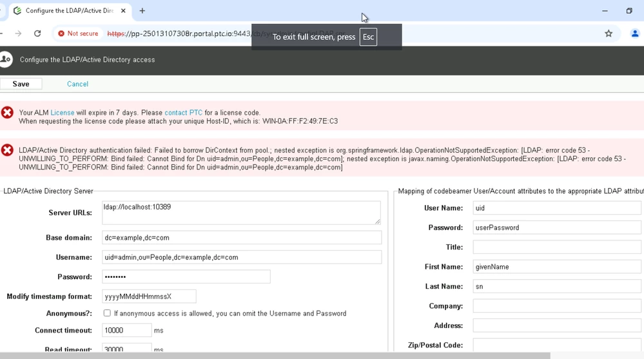Click the Host-ID text WIN-0A:FF:F2:49:7E:C3

(300, 121)
